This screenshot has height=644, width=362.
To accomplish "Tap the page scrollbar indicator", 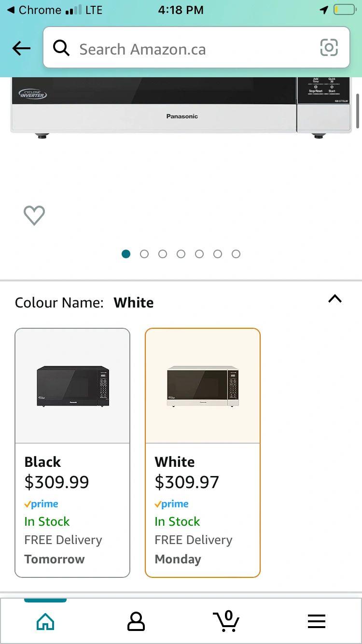I will pyautogui.click(x=358, y=111).
